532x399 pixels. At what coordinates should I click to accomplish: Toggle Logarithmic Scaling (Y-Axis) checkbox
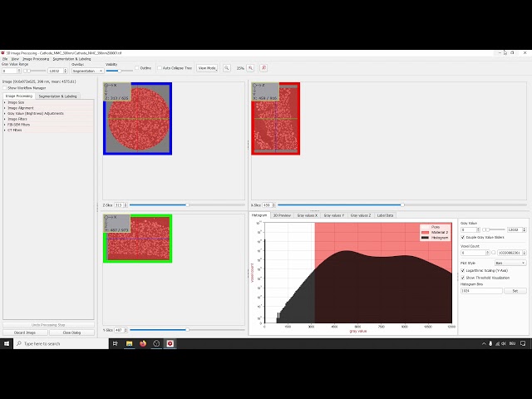463,270
